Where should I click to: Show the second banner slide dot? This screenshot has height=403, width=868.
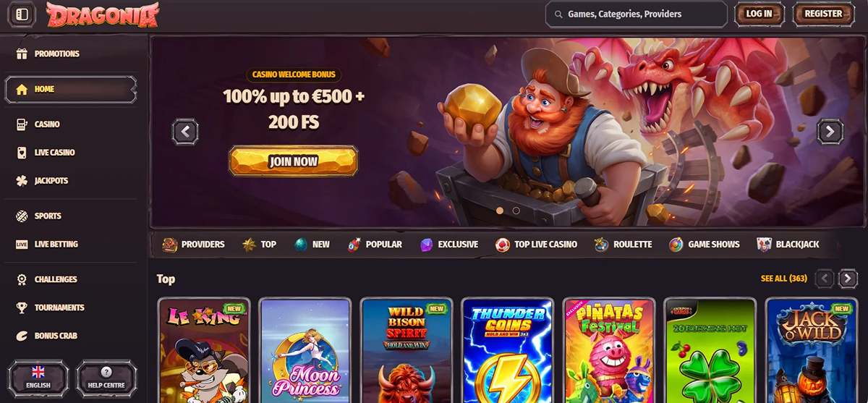click(x=516, y=211)
